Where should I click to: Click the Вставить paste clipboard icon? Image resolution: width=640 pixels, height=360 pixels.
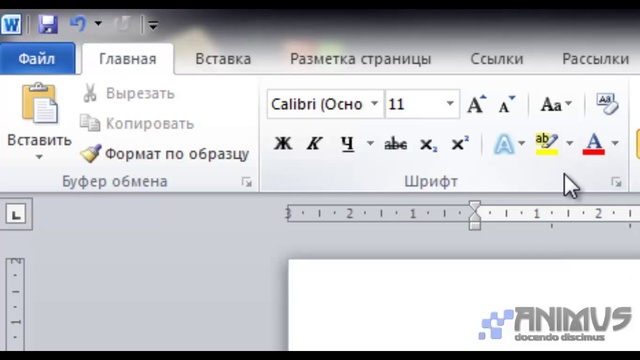tap(39, 104)
